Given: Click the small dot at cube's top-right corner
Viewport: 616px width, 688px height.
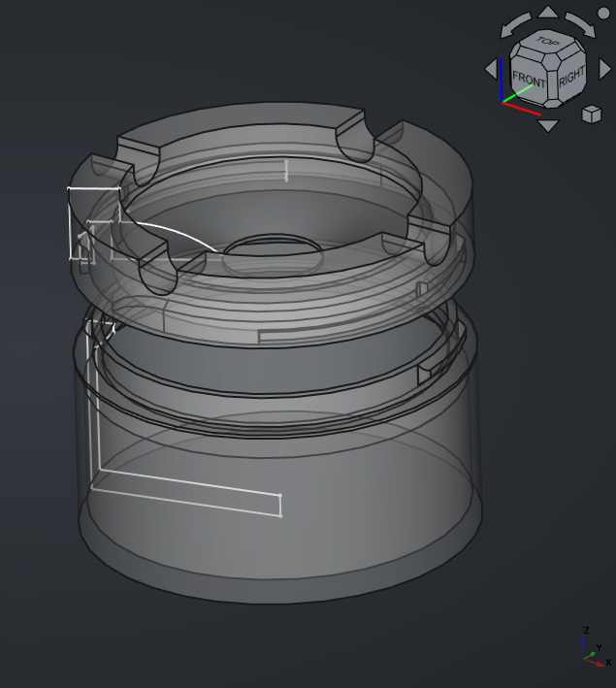Looking at the screenshot, I should (603, 14).
